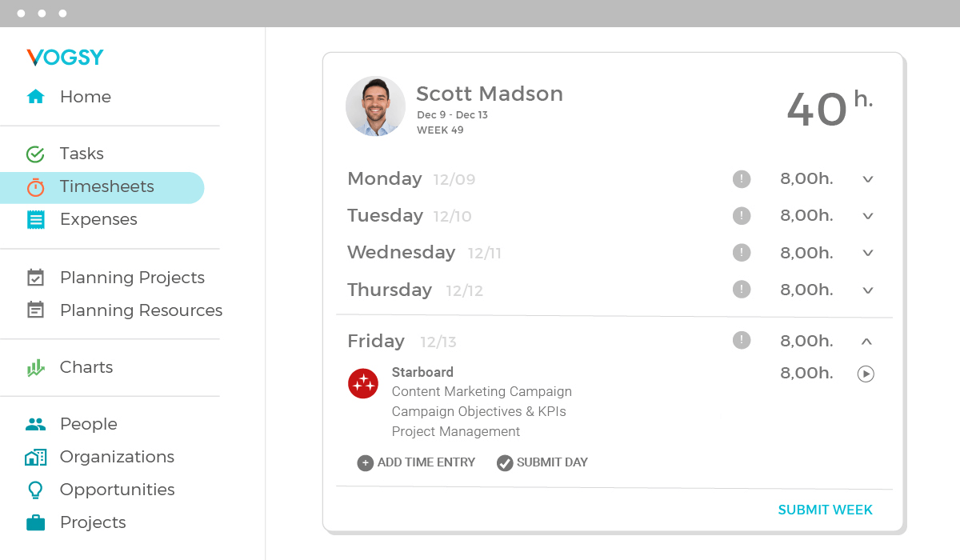Screen dimensions: 960x560
Task: Click the Home house icon
Action: tap(35, 97)
